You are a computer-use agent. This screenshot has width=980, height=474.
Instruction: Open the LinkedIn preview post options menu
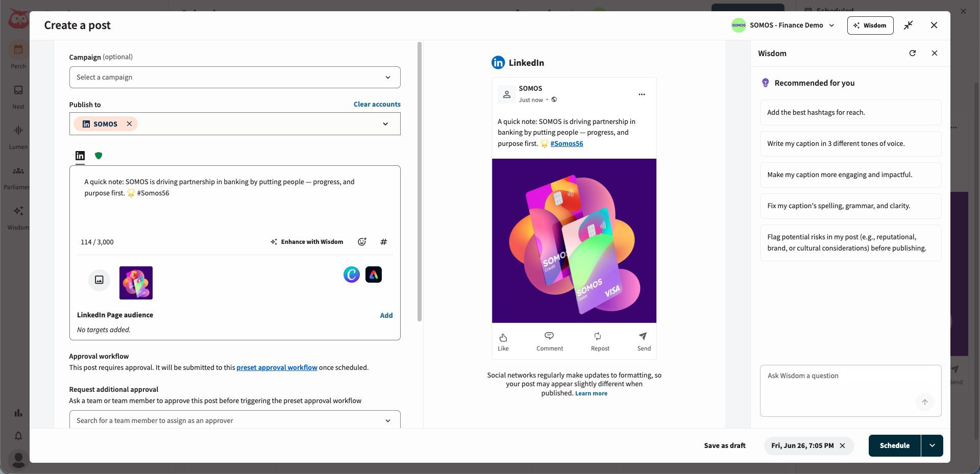(642, 94)
